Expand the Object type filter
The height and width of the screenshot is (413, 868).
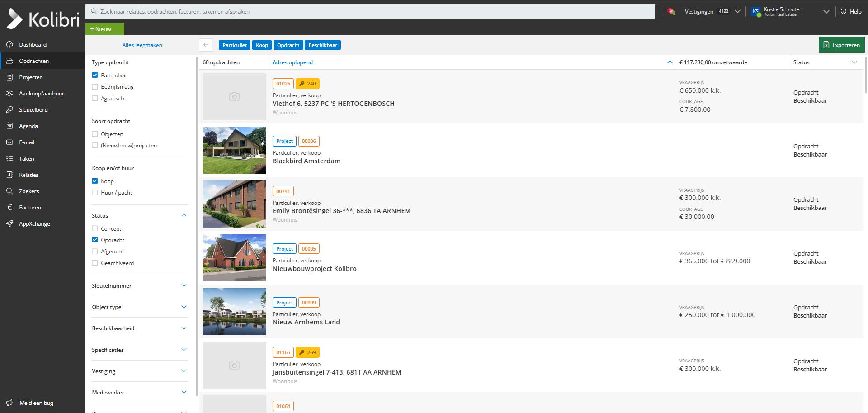[x=184, y=307]
